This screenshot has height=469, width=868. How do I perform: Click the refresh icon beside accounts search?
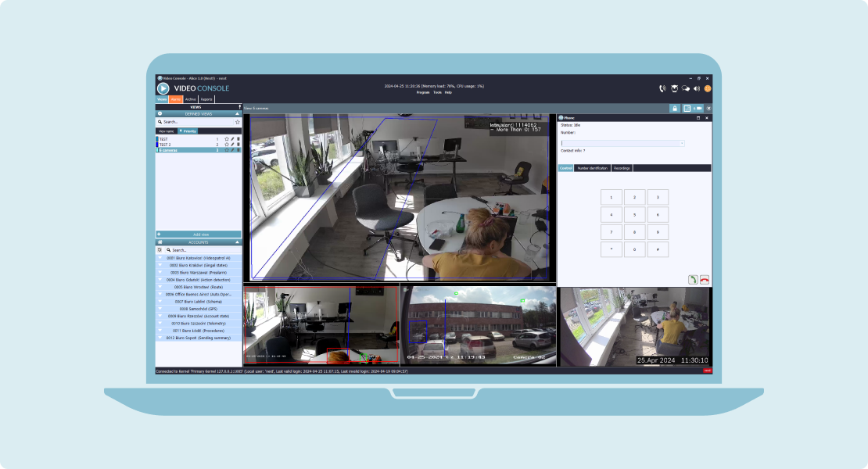click(x=160, y=250)
